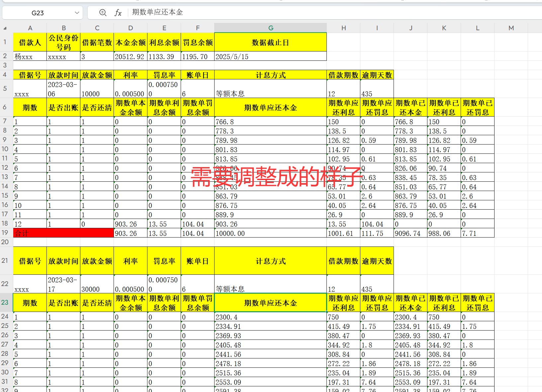Click total cell 111.75

tap(377, 233)
